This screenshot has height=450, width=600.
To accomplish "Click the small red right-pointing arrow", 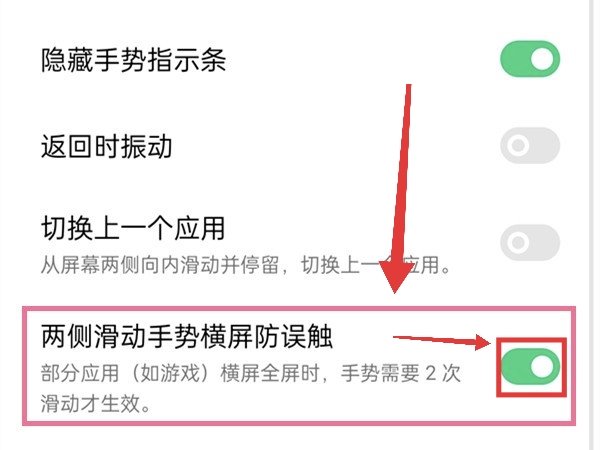I will pyautogui.click(x=442, y=341).
